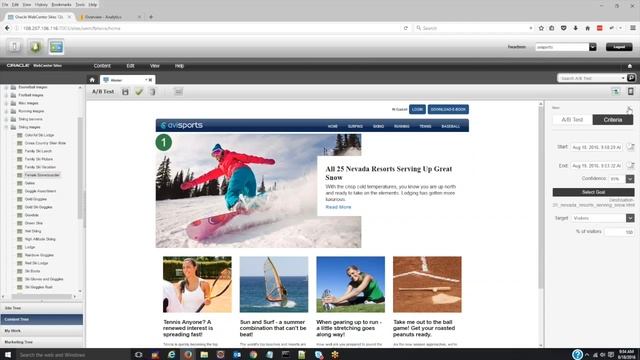Switch to the Criteria panel toggle
The height and width of the screenshot is (360, 640).
(x=613, y=120)
